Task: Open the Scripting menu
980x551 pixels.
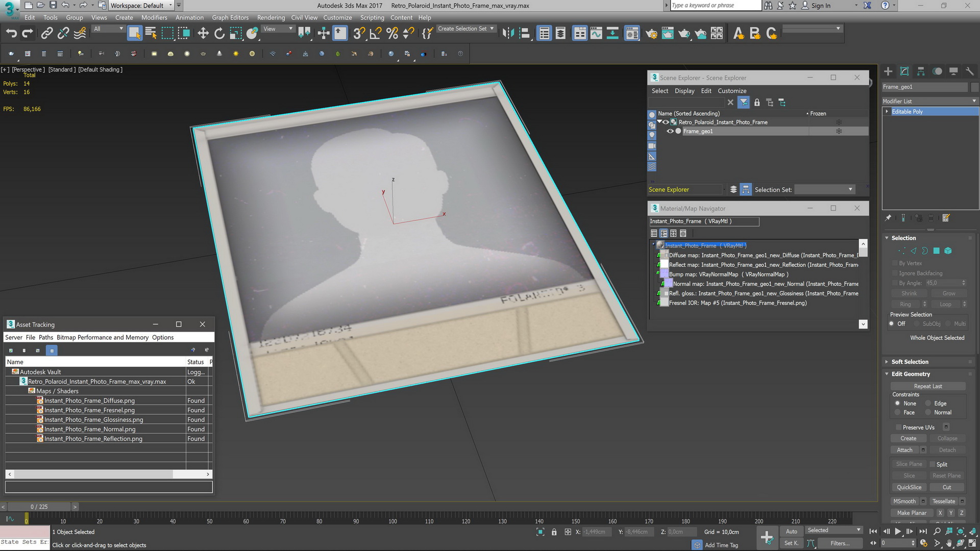Action: tap(372, 17)
